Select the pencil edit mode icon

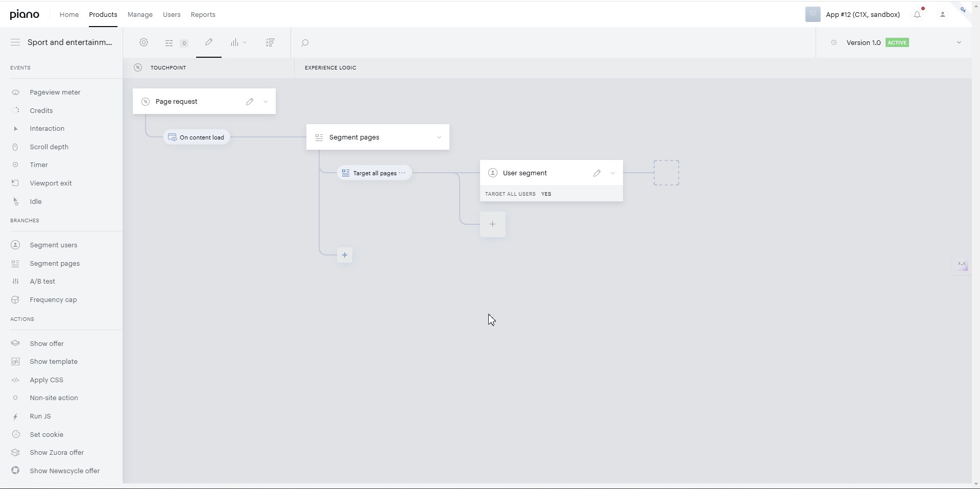coord(209,42)
